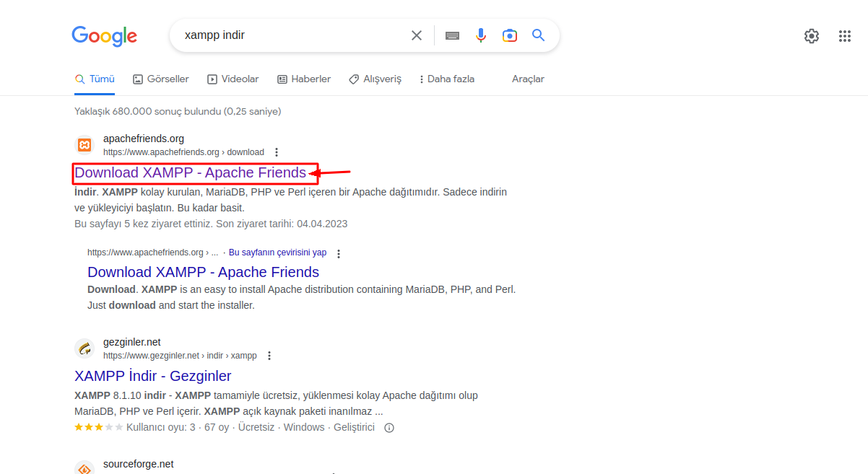The image size is (868, 474).
Task: Click apachefriends.org orange favicon
Action: 84,145
